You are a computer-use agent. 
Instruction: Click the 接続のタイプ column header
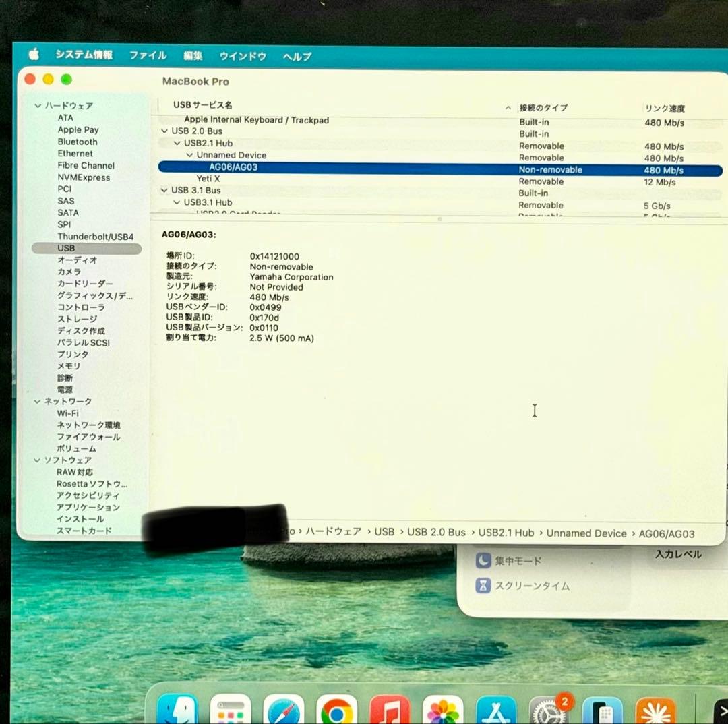pos(544,108)
